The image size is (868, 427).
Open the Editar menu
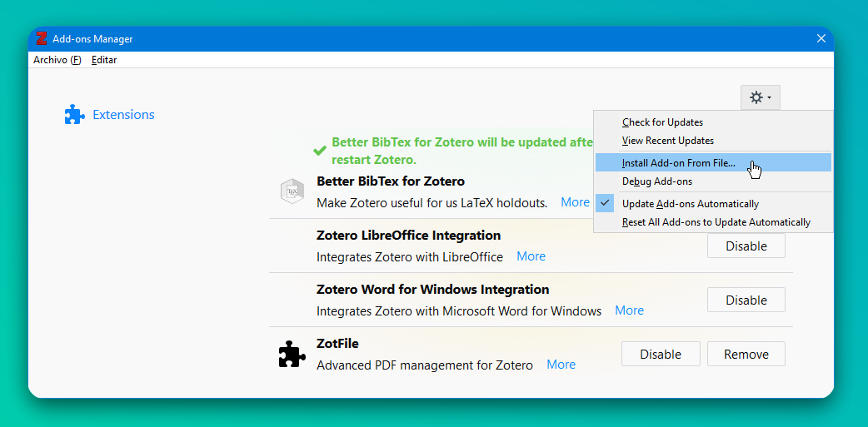104,60
